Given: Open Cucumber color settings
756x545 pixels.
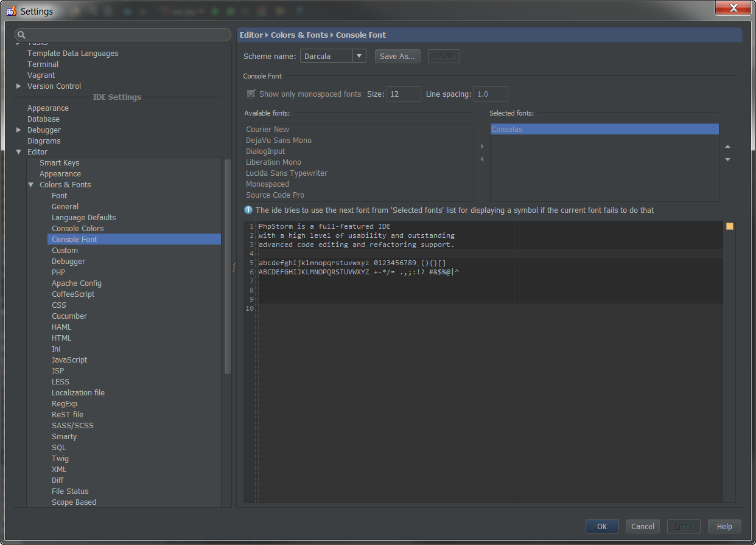Looking at the screenshot, I should pos(69,316).
